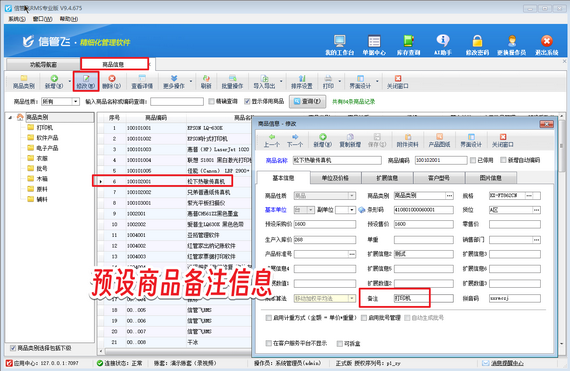
Task: Click the 删除 toolbar button
Action: pos(111,82)
